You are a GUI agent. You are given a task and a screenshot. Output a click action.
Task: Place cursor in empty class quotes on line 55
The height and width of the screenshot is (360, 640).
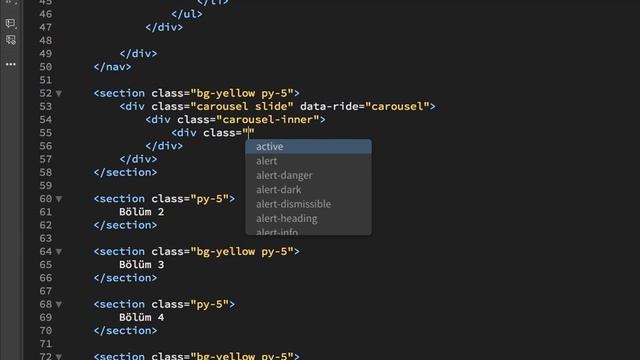(248, 133)
